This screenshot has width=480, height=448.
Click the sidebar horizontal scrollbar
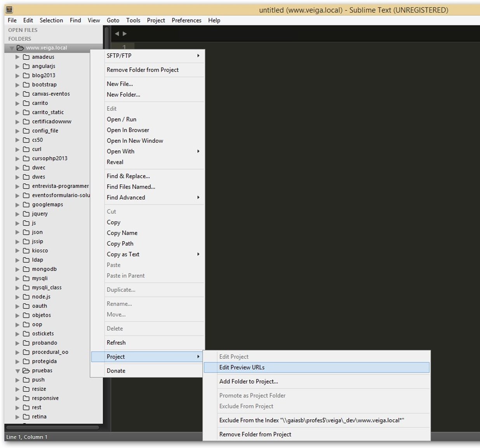(x=52, y=427)
